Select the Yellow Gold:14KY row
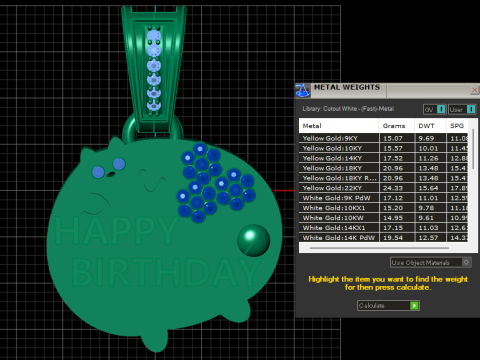The height and width of the screenshot is (360, 480). click(384, 158)
